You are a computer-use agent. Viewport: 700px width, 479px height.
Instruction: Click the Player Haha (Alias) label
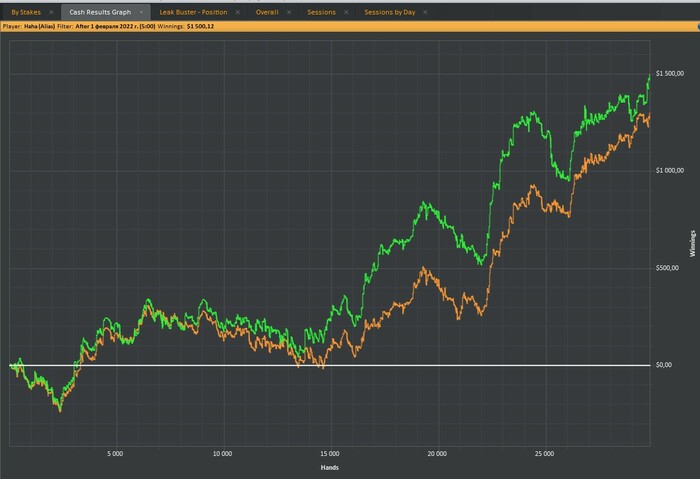point(29,27)
